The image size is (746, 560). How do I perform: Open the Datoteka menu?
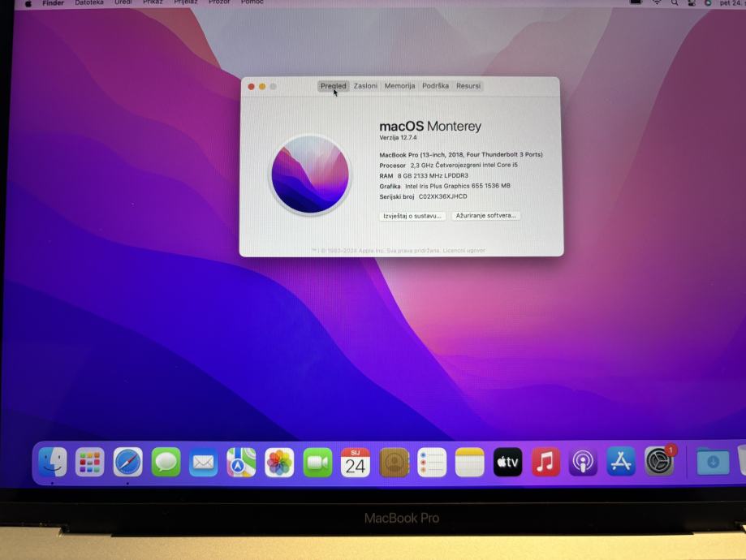point(89,2)
